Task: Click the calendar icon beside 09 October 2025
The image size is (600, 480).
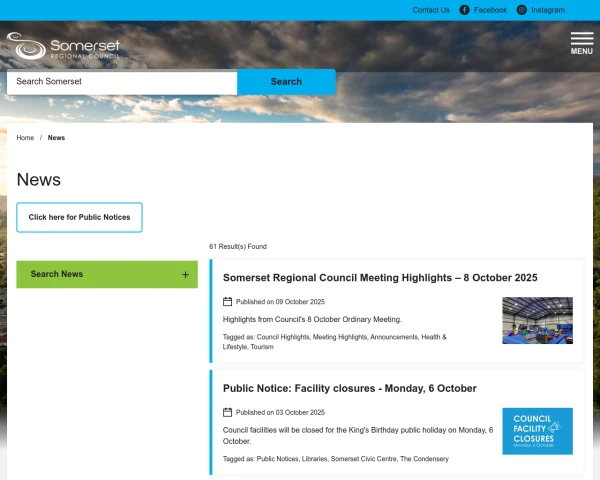Action: tap(227, 301)
